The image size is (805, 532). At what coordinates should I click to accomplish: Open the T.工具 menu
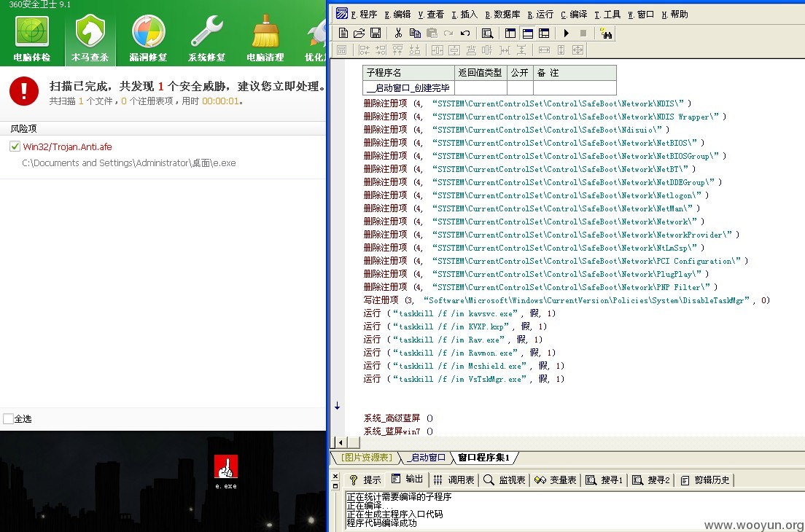607,15
